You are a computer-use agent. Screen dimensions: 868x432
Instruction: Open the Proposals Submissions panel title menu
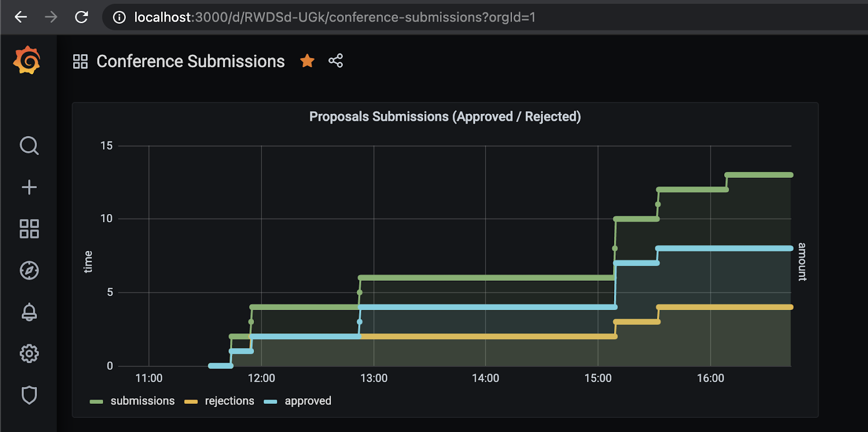pos(445,117)
